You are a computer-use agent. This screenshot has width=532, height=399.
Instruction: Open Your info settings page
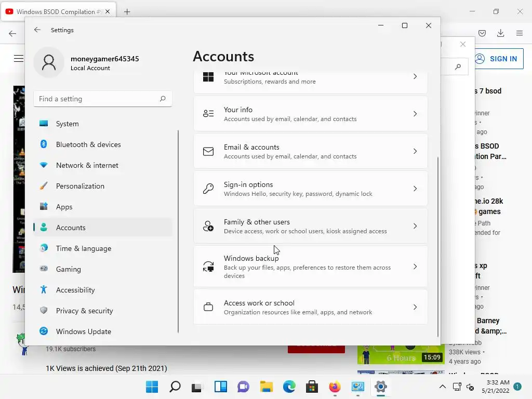point(311,114)
